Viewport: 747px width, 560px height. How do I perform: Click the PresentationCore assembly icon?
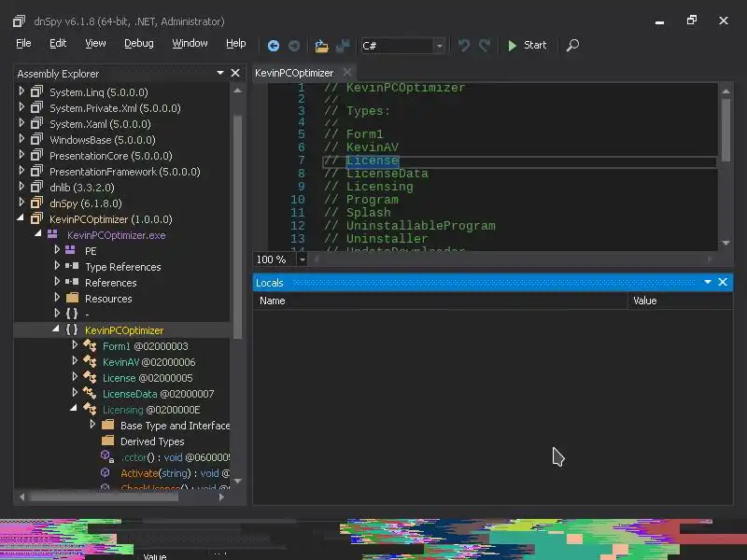pos(36,155)
